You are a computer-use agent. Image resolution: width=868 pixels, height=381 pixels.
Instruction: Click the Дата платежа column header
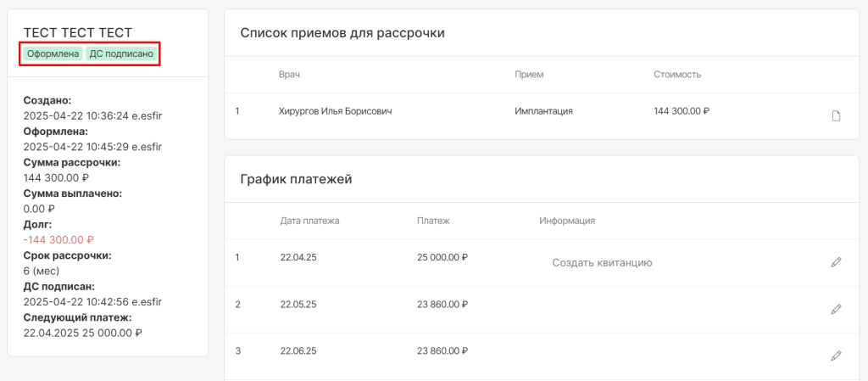coord(310,221)
